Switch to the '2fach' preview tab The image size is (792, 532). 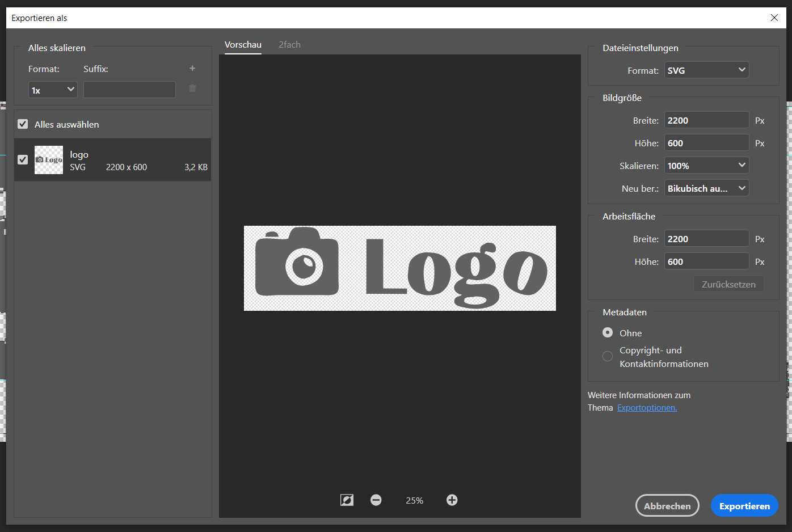pos(289,44)
